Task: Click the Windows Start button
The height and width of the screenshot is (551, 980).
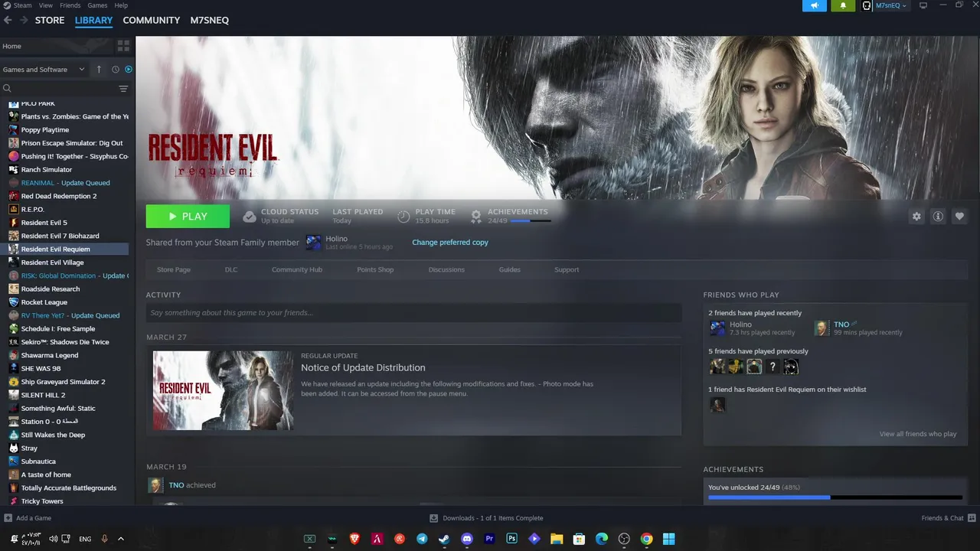Action: (668, 539)
